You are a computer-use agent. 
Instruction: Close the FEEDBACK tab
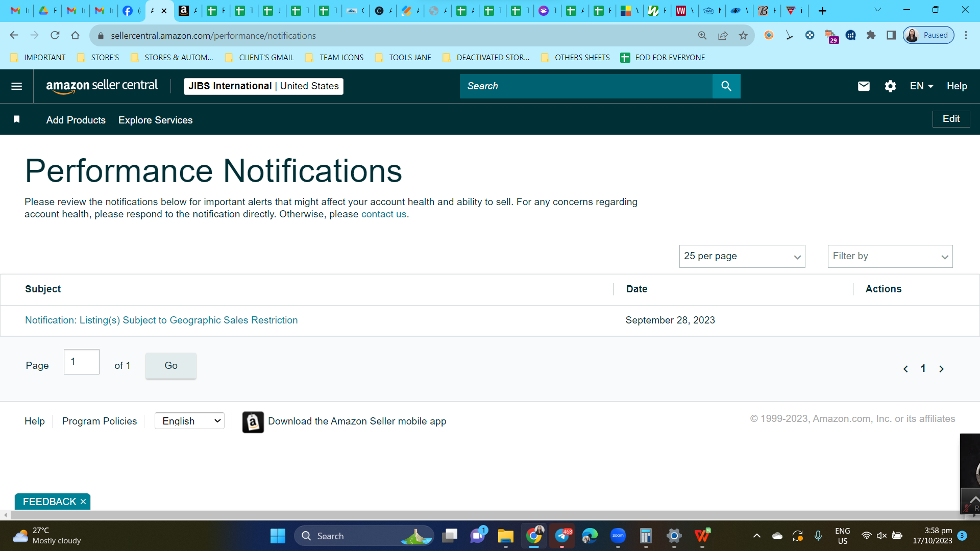pyautogui.click(x=83, y=502)
